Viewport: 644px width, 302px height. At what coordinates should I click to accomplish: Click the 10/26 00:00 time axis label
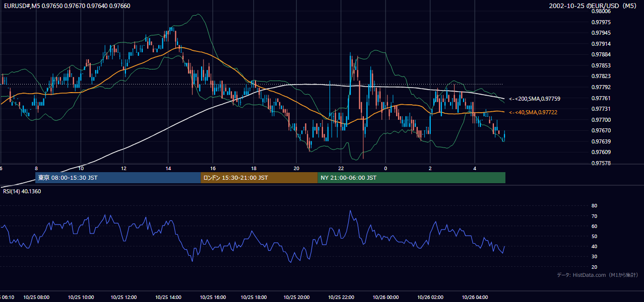[x=385, y=297]
